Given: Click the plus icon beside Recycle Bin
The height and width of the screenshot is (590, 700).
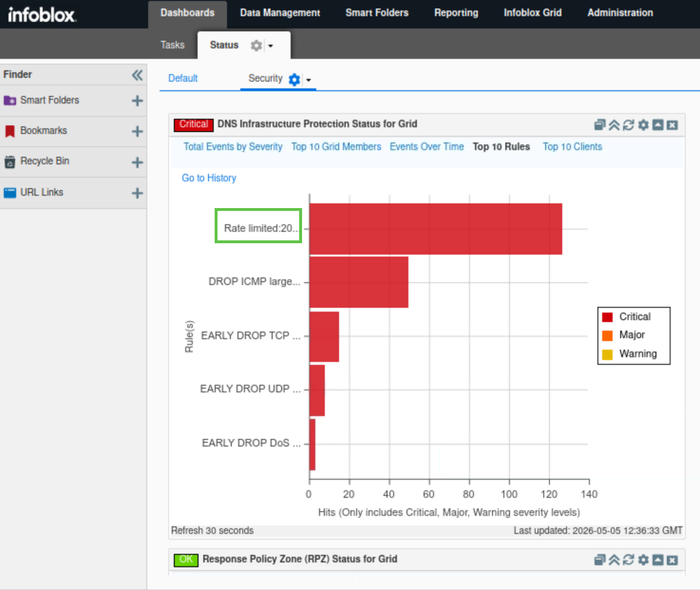Looking at the screenshot, I should click(137, 162).
